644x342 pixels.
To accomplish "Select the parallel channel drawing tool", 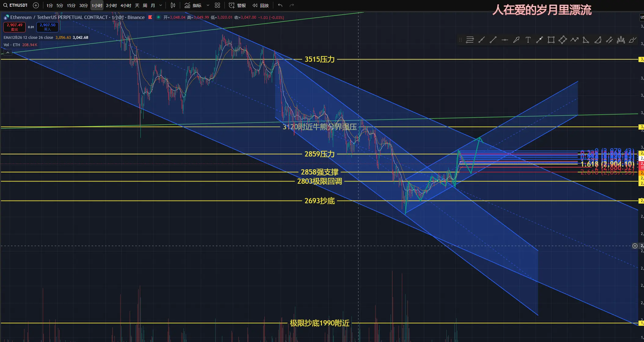I will point(609,40).
